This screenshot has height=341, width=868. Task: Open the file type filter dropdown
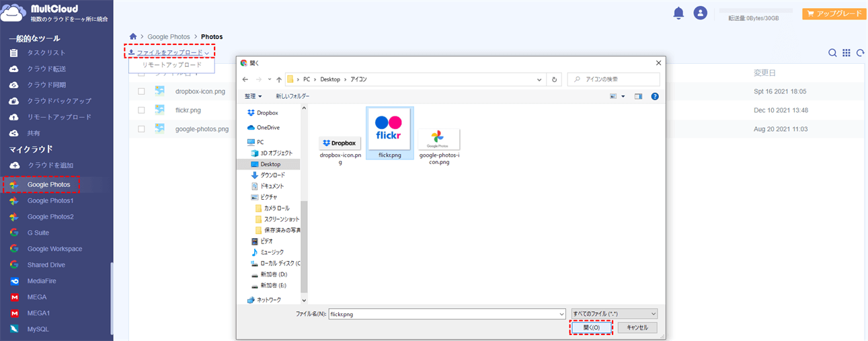(614, 313)
